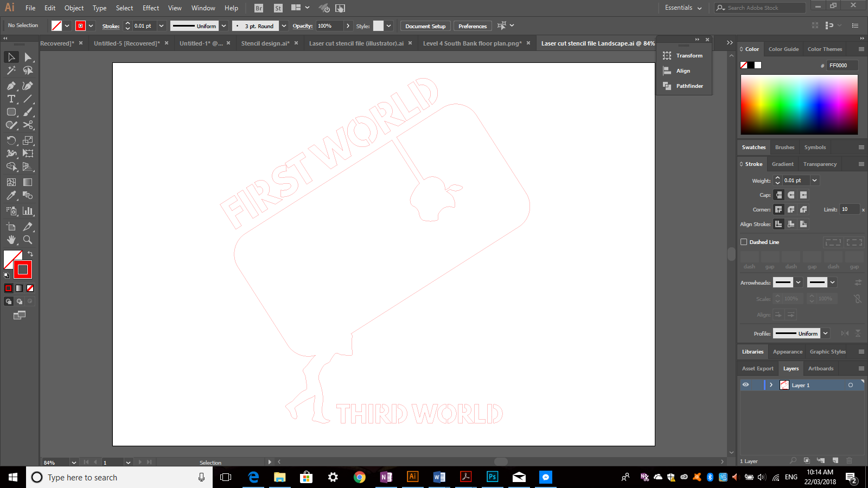Image resolution: width=868 pixels, height=488 pixels.
Task: Select the Lasso tool
Action: coord(28,70)
